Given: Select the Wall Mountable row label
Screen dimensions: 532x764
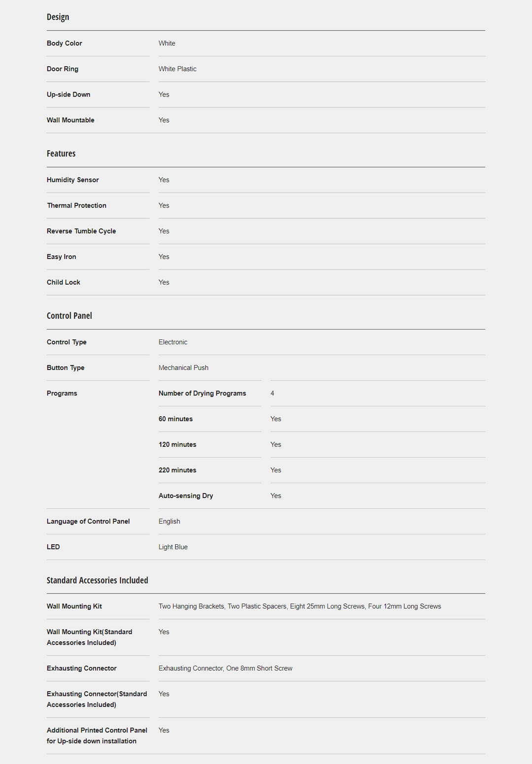Looking at the screenshot, I should click(70, 120).
